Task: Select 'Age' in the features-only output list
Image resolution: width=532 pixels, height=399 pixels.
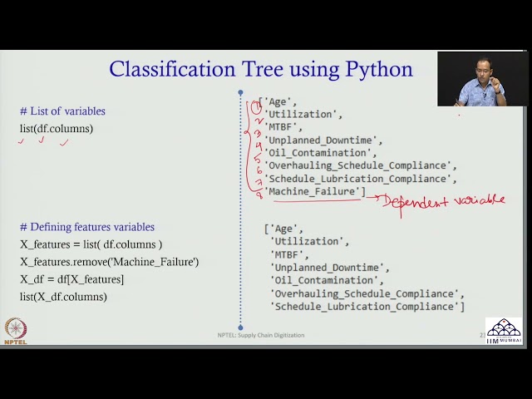Action: (x=284, y=229)
